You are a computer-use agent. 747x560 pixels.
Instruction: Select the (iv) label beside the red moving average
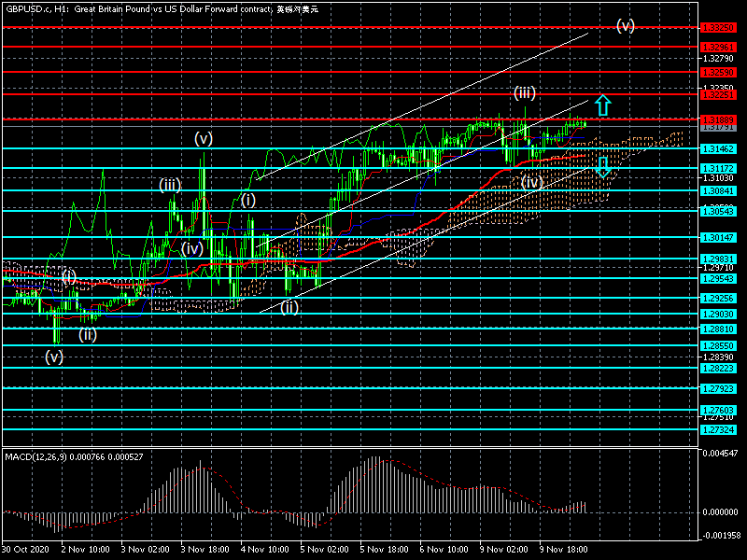[531, 182]
